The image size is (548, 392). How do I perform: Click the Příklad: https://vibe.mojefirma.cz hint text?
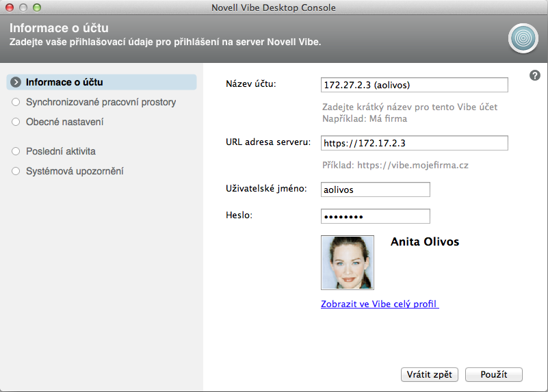pyautogui.click(x=395, y=166)
